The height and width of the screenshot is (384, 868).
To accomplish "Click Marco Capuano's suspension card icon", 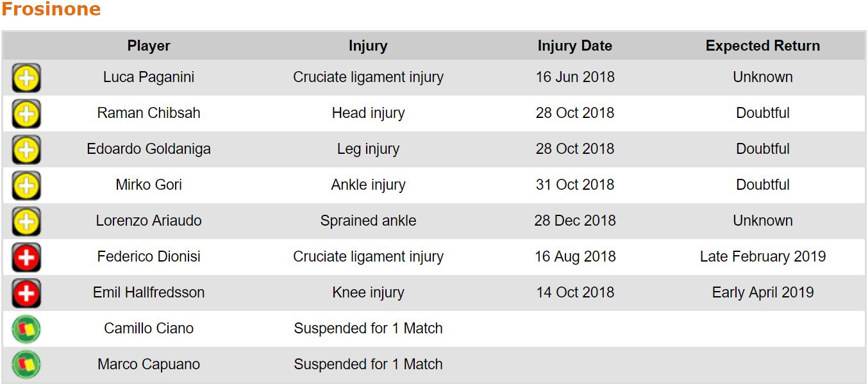I will pyautogui.click(x=26, y=365).
